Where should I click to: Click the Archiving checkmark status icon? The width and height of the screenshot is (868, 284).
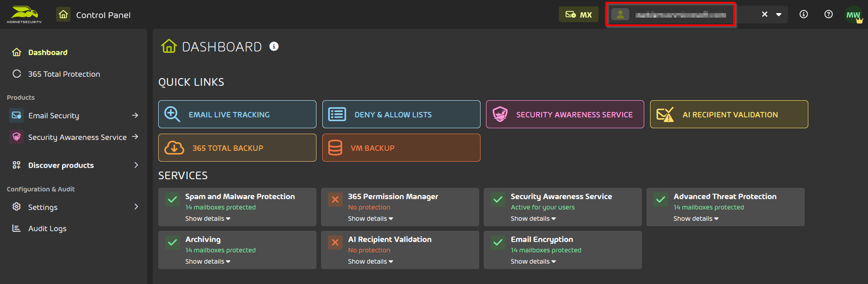tap(172, 242)
